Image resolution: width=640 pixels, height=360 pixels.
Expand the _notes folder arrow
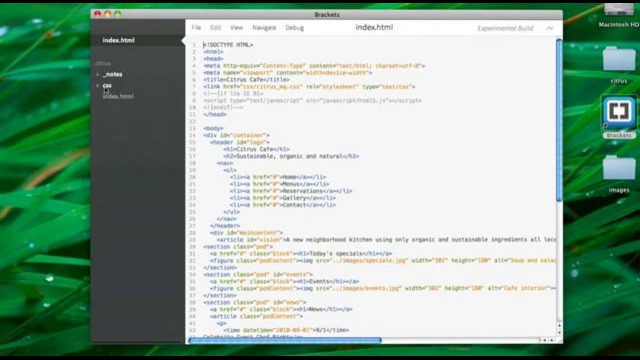98,74
